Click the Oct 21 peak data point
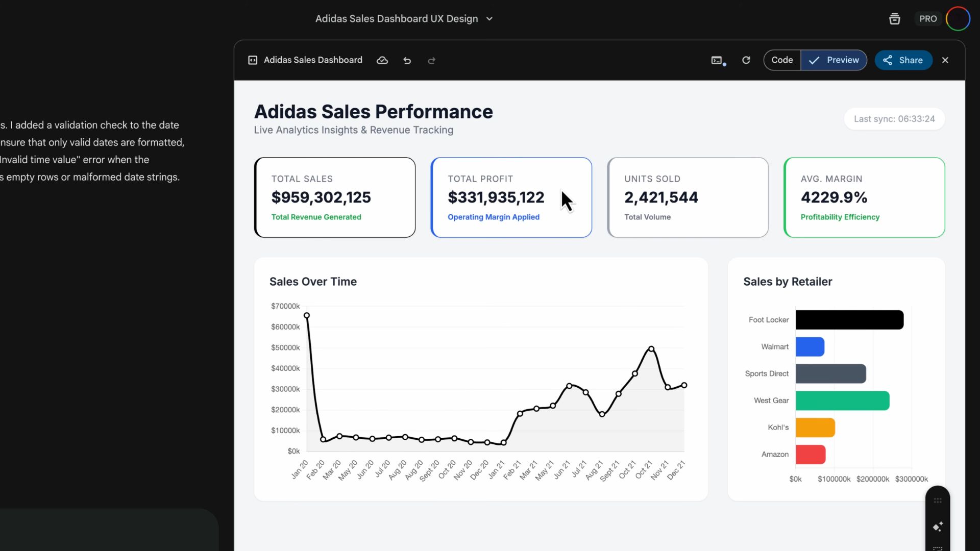Image resolution: width=980 pixels, height=551 pixels. point(651,349)
